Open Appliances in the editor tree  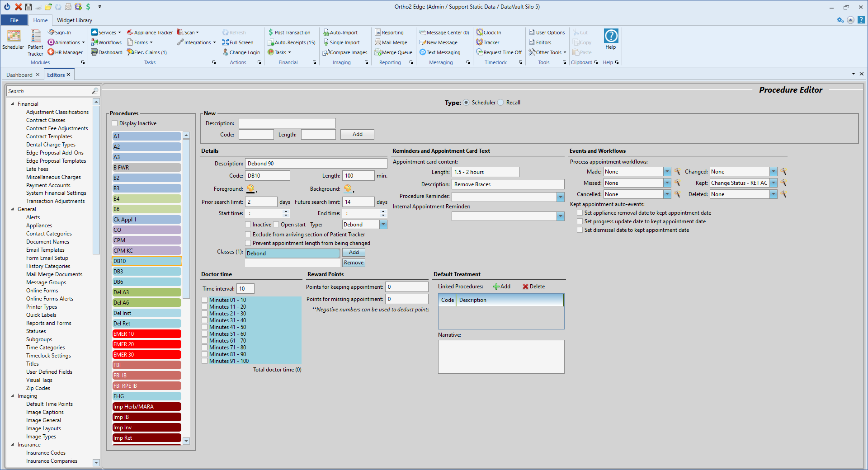[x=39, y=226]
